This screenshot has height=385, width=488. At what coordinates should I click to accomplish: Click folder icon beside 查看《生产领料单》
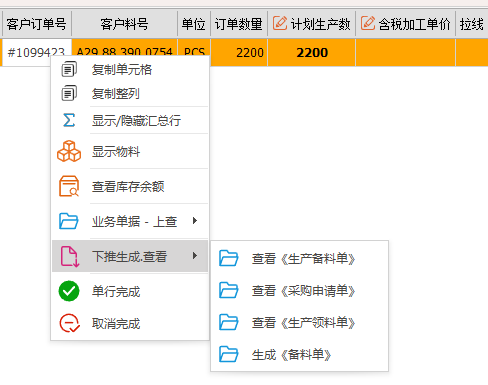[229, 322]
